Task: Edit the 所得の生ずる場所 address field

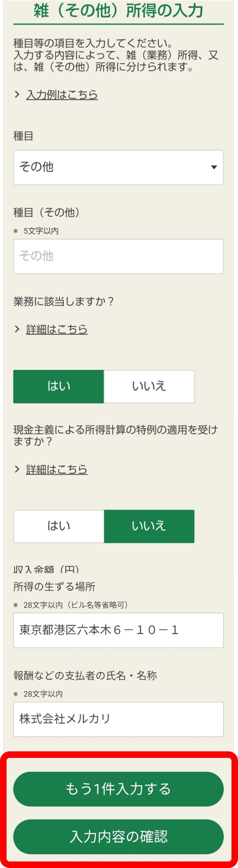Action: tap(118, 630)
